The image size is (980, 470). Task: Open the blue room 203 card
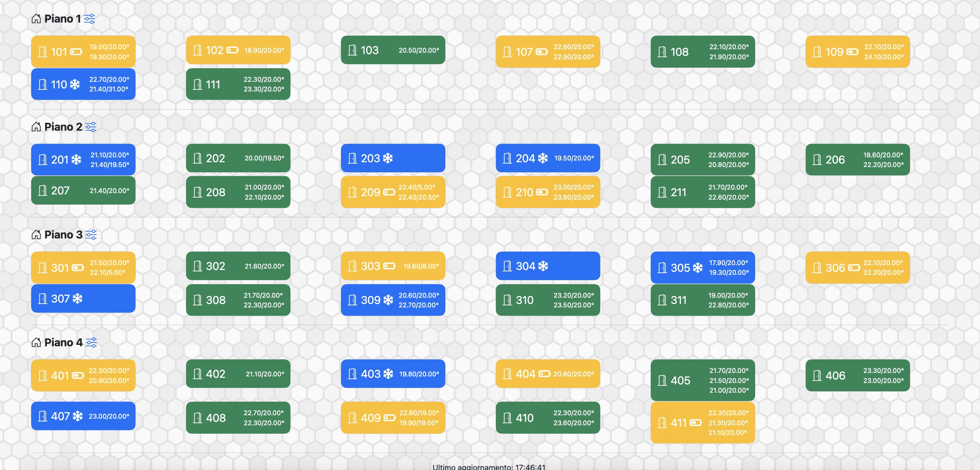coord(393,158)
